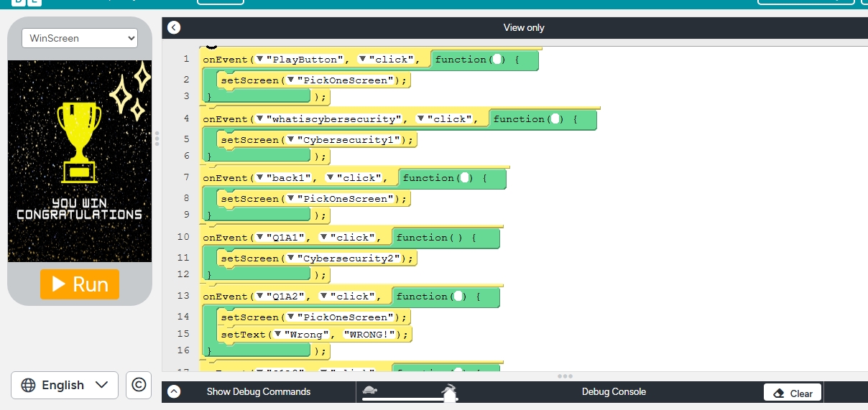The width and height of the screenshot is (868, 410).
Task: Click Show Debug Commands
Action: (x=259, y=391)
